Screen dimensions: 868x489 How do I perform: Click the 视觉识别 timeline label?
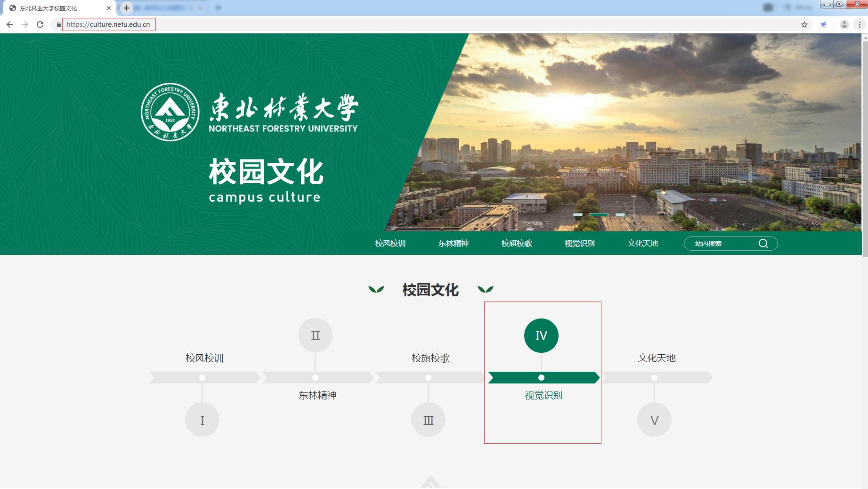pos(544,395)
